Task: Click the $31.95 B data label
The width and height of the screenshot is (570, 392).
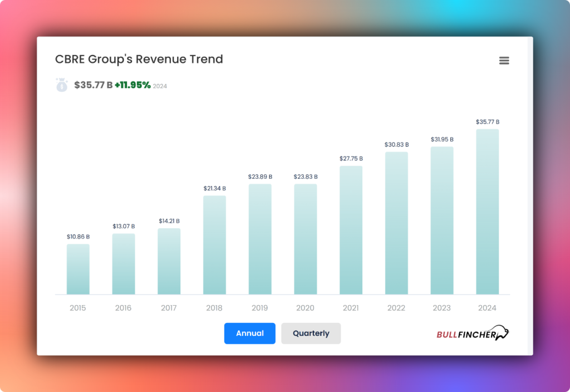Action: (x=442, y=139)
